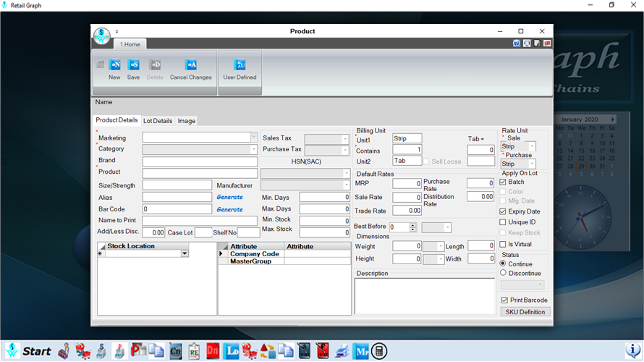Open the 1.Home ribbon tab
The image size is (644, 362).
[x=130, y=44]
